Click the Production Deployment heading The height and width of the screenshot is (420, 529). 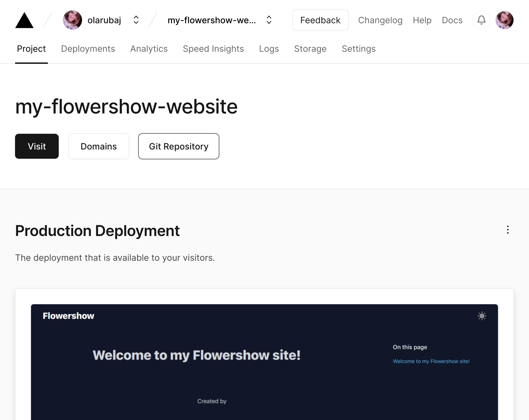tap(97, 230)
